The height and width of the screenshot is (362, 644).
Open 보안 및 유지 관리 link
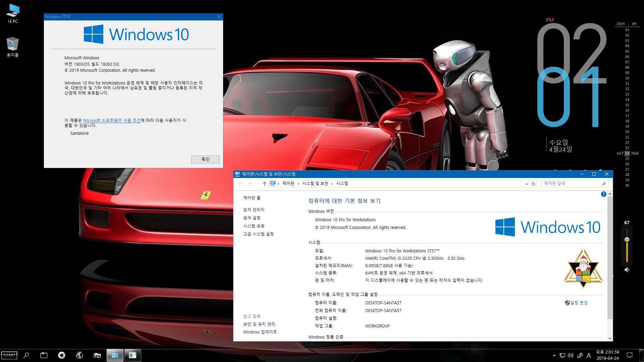point(259,324)
